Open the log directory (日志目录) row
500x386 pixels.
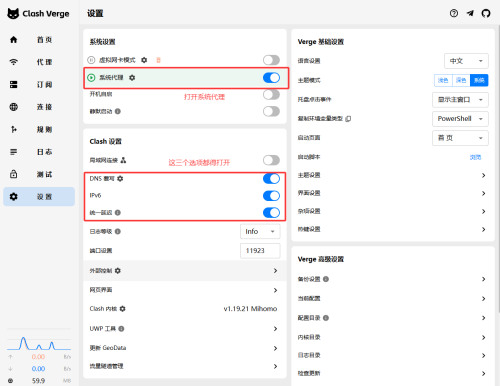pos(392,356)
